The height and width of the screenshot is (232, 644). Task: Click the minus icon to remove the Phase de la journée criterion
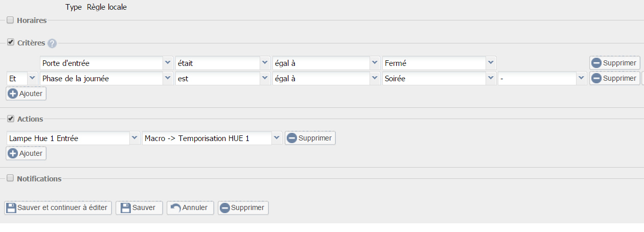click(x=596, y=79)
